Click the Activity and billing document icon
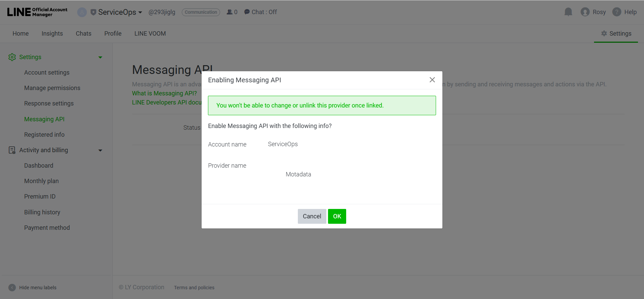 tap(12, 150)
